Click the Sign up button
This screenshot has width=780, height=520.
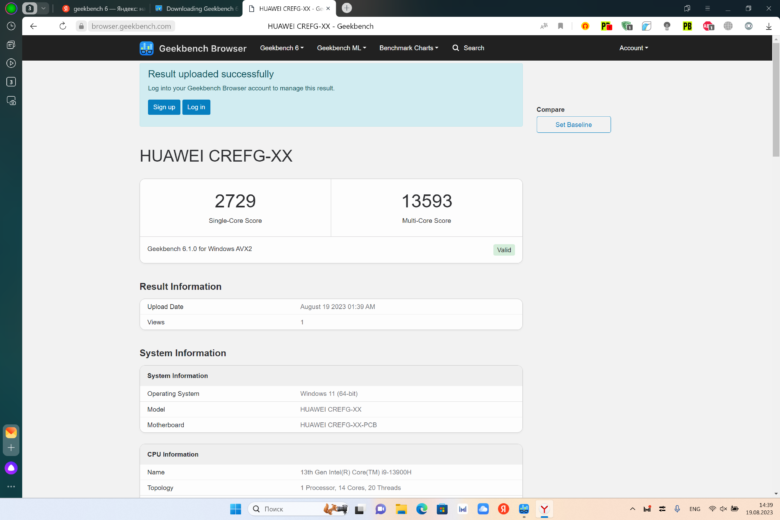pyautogui.click(x=164, y=107)
